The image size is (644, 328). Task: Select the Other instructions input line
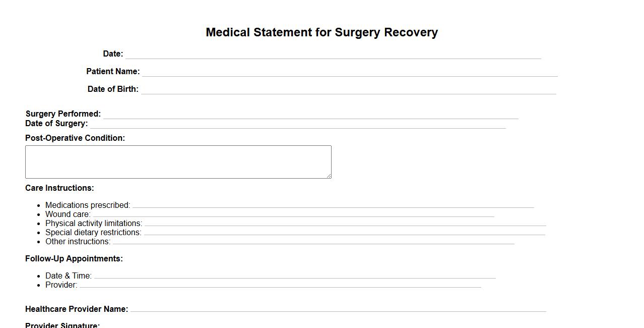pyautogui.click(x=312, y=242)
